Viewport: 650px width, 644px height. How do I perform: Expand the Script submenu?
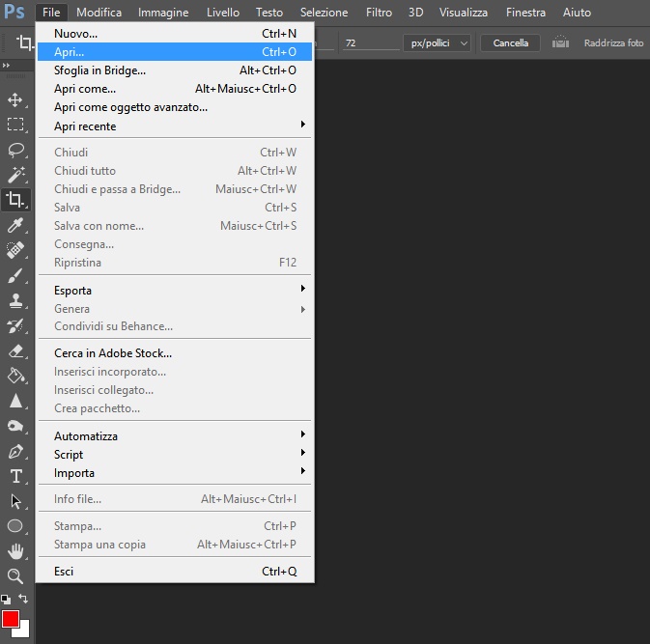(175, 455)
